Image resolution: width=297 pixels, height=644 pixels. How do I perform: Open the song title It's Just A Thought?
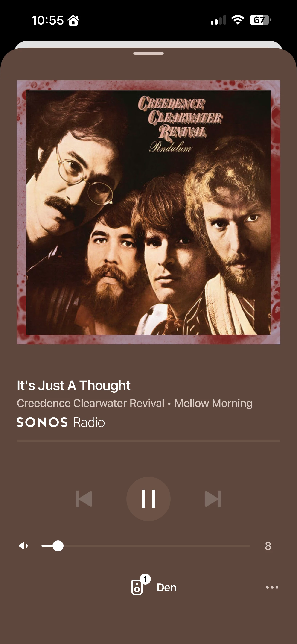pos(73,385)
